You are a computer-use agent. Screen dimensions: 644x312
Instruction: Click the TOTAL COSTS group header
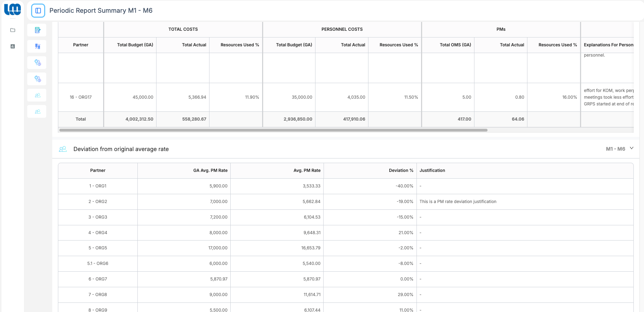pyautogui.click(x=183, y=29)
